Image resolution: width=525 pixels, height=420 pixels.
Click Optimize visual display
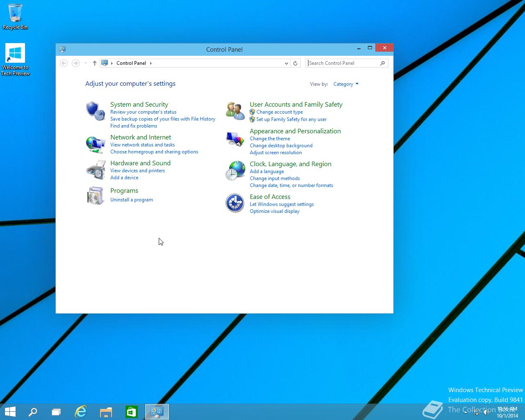pyautogui.click(x=274, y=211)
